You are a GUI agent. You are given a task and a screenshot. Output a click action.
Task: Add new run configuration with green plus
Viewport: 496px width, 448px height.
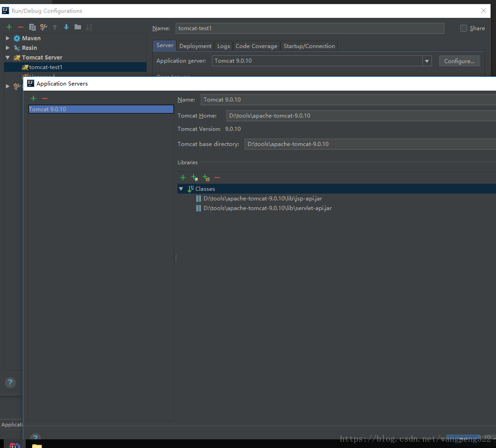(x=9, y=27)
